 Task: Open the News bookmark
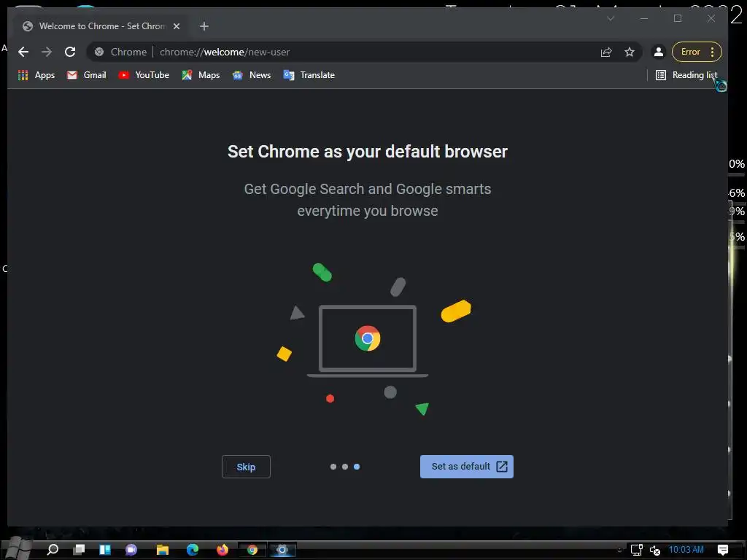(x=252, y=75)
